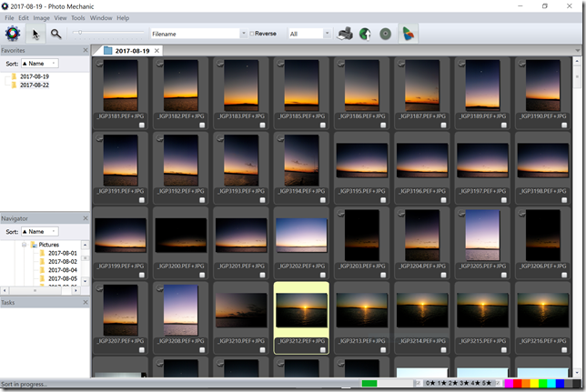
Task: Tag the _IGP3195 photo checkbox
Action: (x=383, y=200)
